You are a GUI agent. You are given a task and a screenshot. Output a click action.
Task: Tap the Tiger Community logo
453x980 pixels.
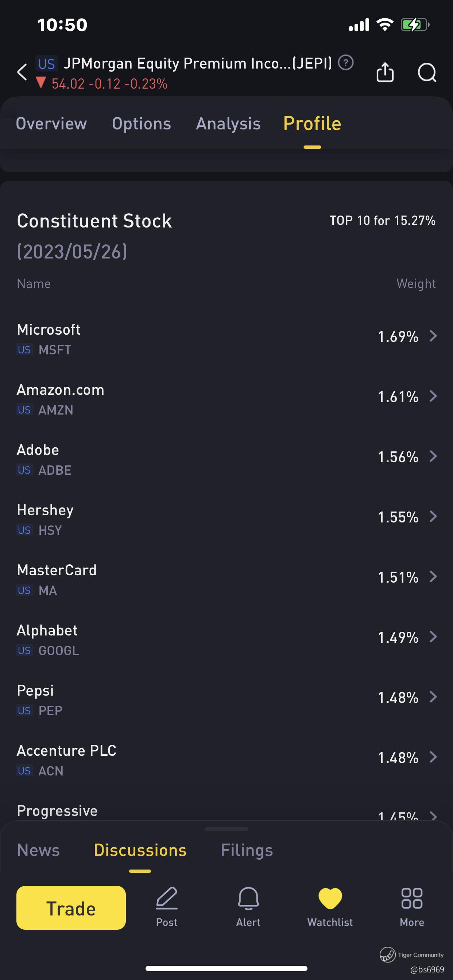[387, 954]
